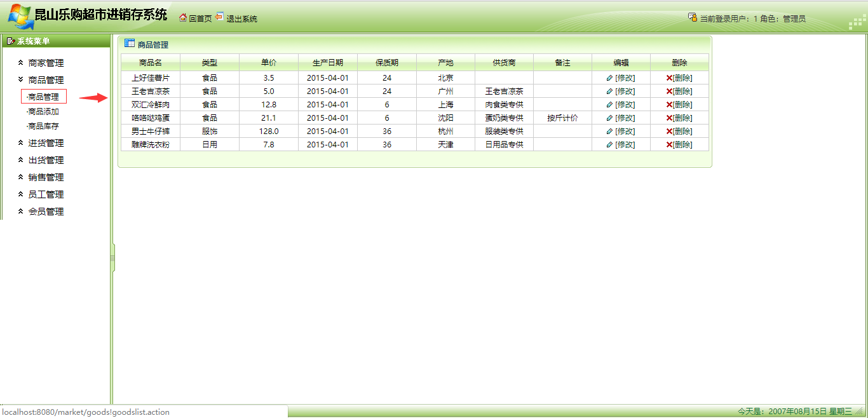Image resolution: width=868 pixels, height=418 pixels.
Task: Click the 服饰 type cell
Action: coord(210,131)
